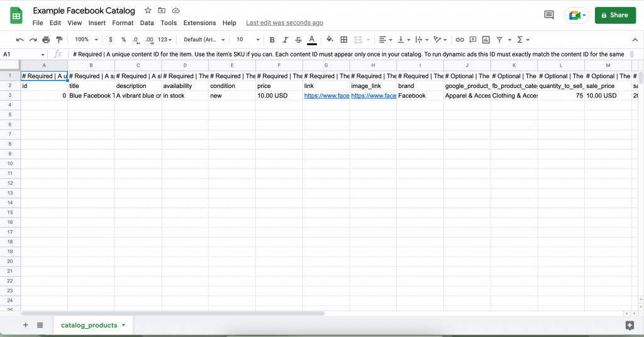Image resolution: width=644 pixels, height=337 pixels.
Task: Select row 10 header
Action: [10, 163]
